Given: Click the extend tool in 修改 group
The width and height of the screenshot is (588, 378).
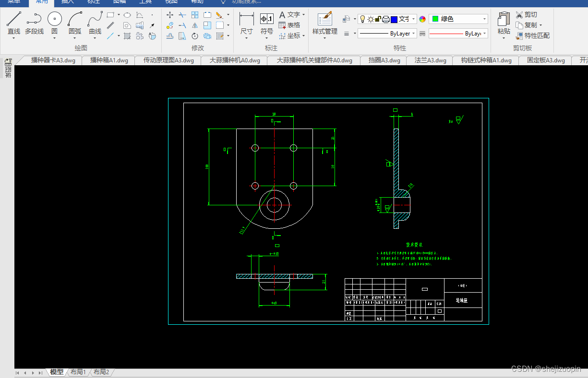Looking at the screenshot, I should coord(182,25).
